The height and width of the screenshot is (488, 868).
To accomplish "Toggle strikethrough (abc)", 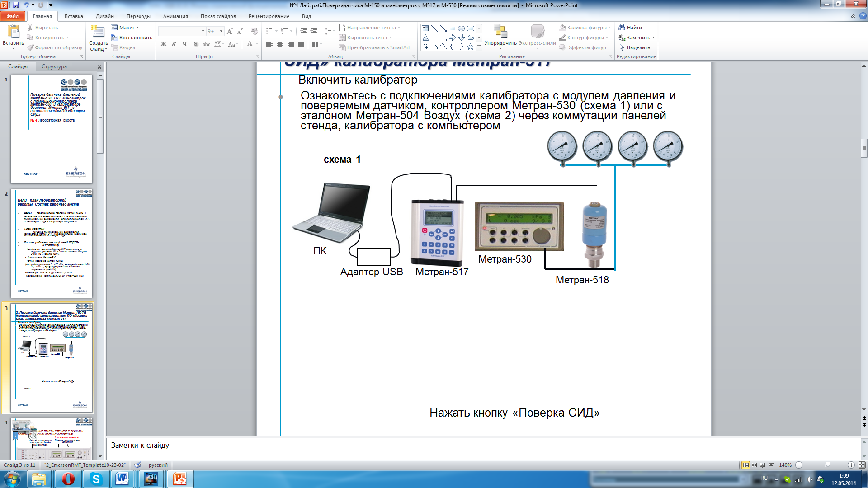I will pyautogui.click(x=207, y=44).
